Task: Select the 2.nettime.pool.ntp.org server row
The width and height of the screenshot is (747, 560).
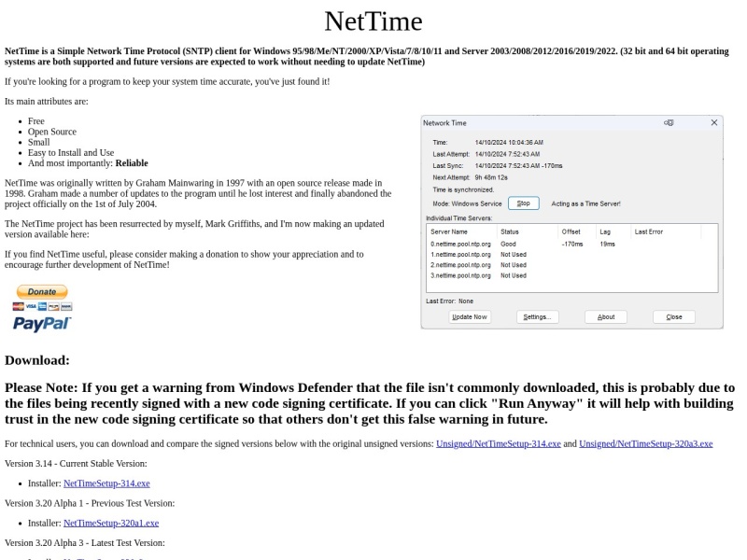Action: pos(571,265)
